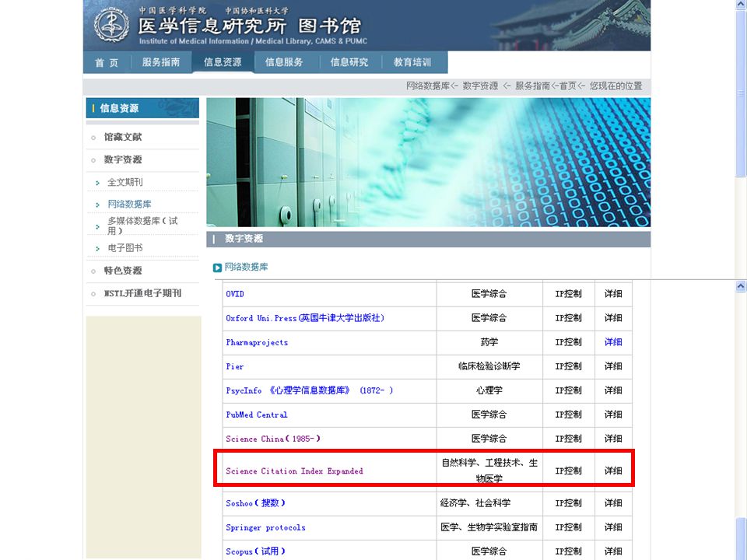Open NSTL开通电子期刊 in the sidebar
Image resolution: width=747 pixels, height=560 pixels.
click(x=142, y=293)
